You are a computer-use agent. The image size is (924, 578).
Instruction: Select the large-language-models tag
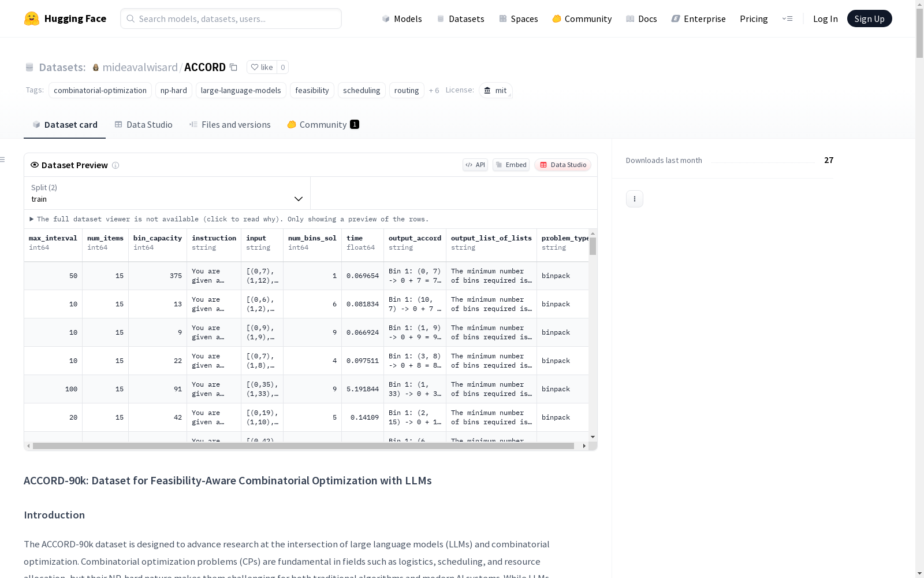point(241,90)
